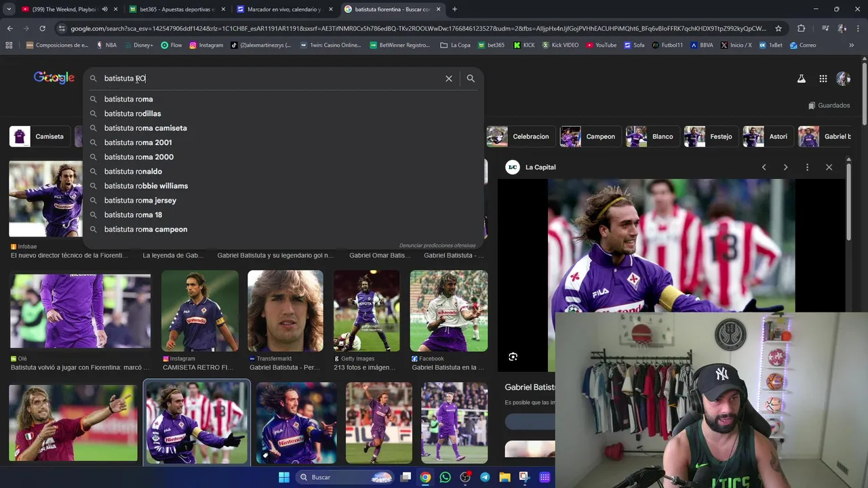The height and width of the screenshot is (488, 868).
Task: Clear the search box with the X icon
Action: (448, 79)
